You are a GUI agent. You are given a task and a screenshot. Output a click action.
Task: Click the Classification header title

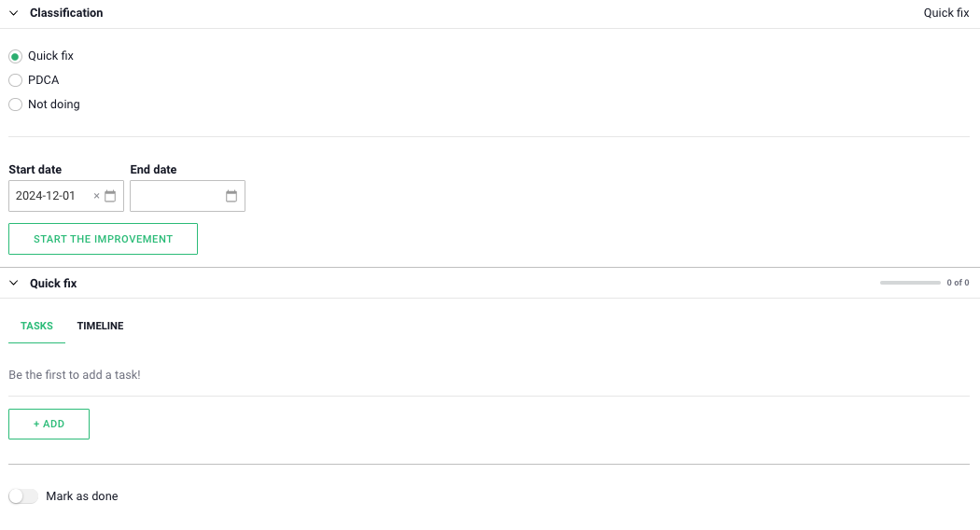(x=66, y=13)
